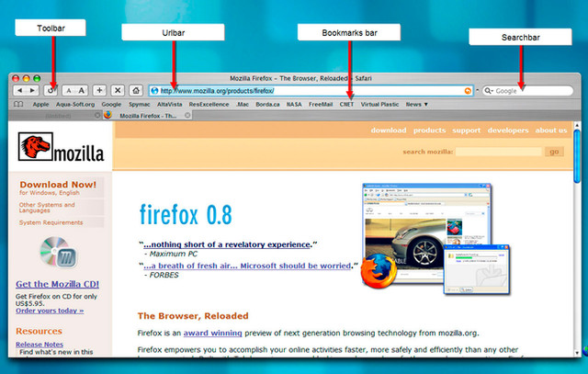Open the Aqua-Soft.org bookmark
588x374 pixels.
tap(75, 104)
